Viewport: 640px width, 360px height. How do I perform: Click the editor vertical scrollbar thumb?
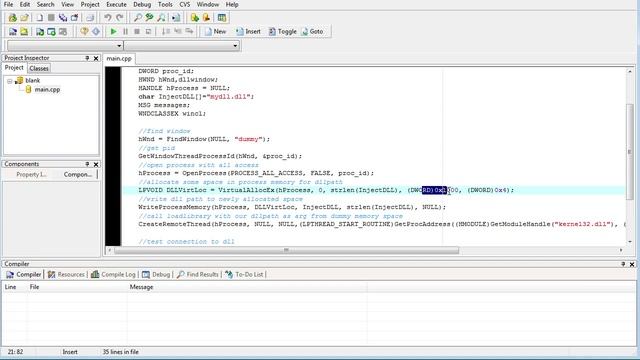[x=629, y=151]
